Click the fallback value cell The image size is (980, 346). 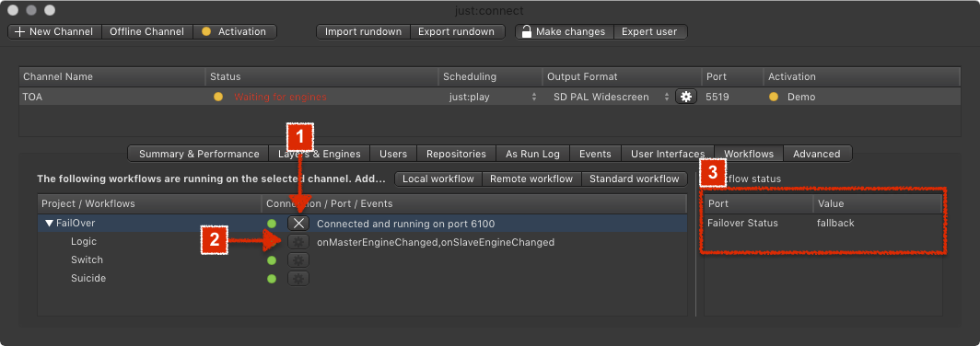pos(835,223)
